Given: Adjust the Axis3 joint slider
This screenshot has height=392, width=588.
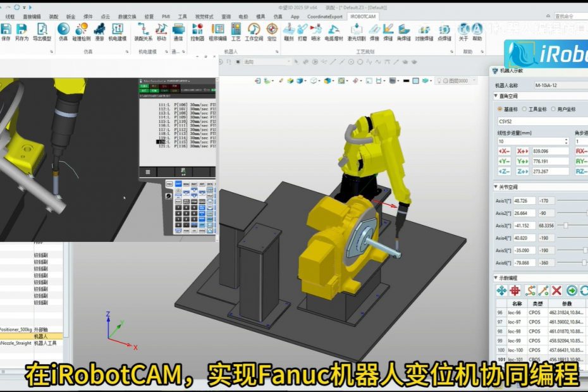Looking at the screenshot, I should pyautogui.click(x=566, y=226).
